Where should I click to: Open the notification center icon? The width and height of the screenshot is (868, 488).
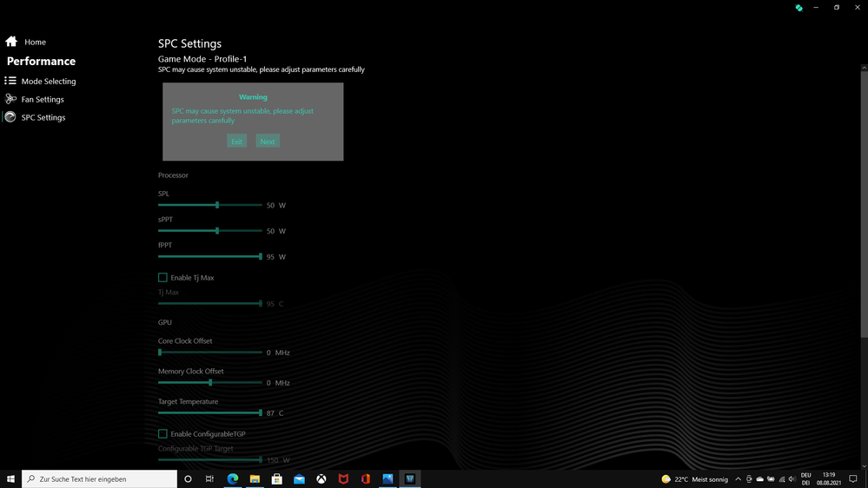(x=853, y=479)
